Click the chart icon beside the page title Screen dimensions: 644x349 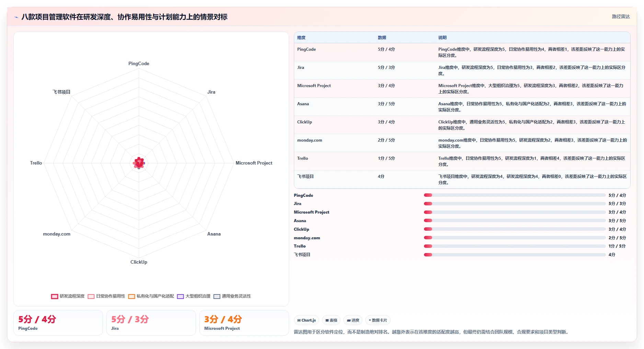coord(16,17)
